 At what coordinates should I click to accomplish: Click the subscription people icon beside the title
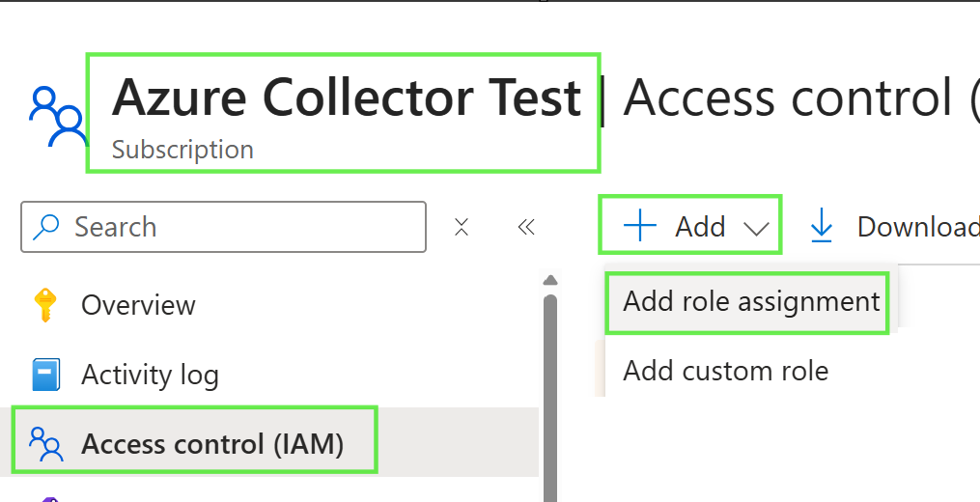[58, 117]
